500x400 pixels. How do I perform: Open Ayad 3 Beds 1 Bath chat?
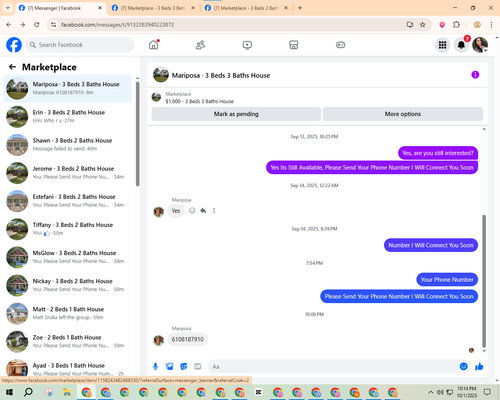coord(67,368)
